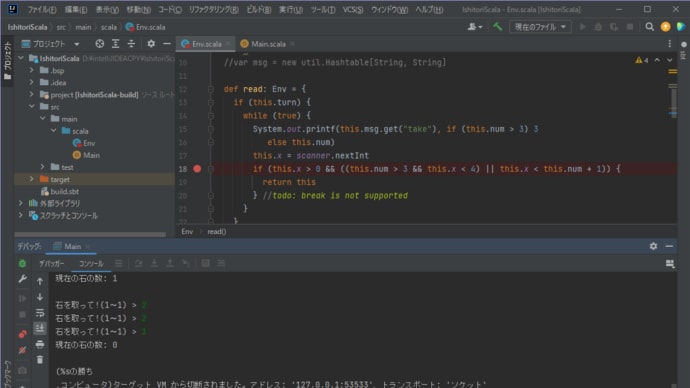
Task: Click the read() breadcrumb below the editor
Action: point(217,231)
